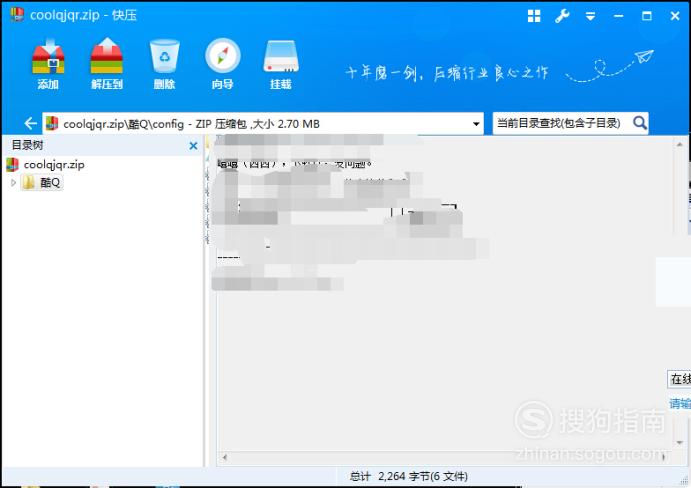Click the 目录树 panel header label
The height and width of the screenshot is (488, 691).
tap(27, 145)
